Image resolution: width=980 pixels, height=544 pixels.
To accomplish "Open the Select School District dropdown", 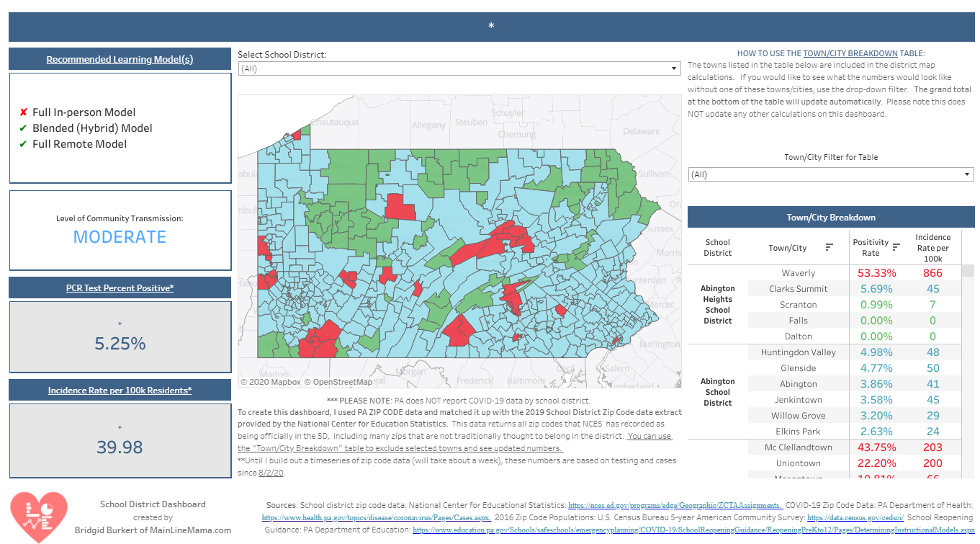I will point(459,68).
